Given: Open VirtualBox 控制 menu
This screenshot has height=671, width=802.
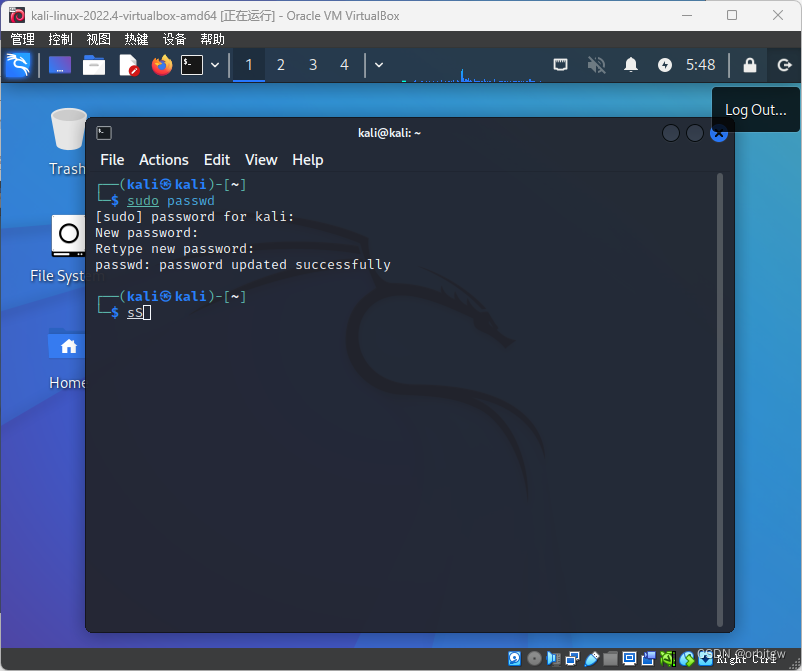Looking at the screenshot, I should 60,39.
